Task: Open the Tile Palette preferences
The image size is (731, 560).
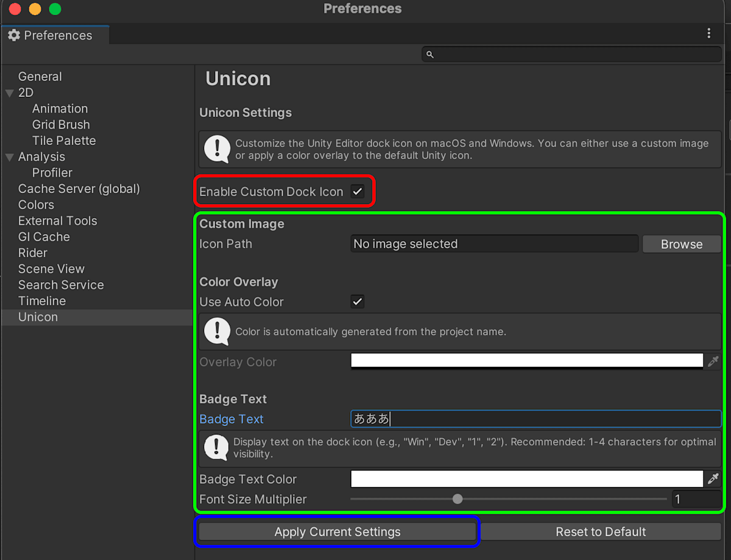Action: (64, 140)
